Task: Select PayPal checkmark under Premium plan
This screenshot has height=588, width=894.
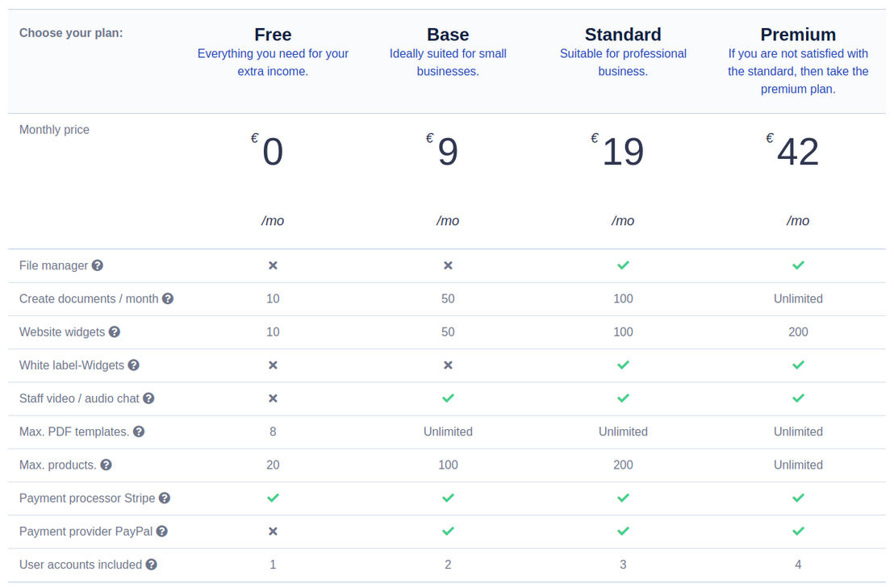Action: (798, 531)
